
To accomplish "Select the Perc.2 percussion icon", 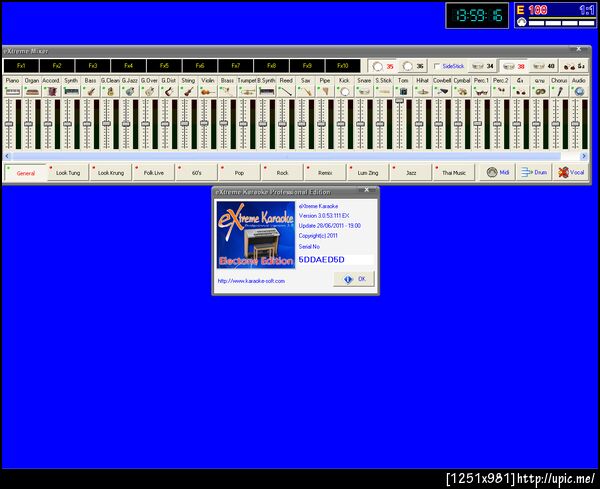I will [x=501, y=91].
